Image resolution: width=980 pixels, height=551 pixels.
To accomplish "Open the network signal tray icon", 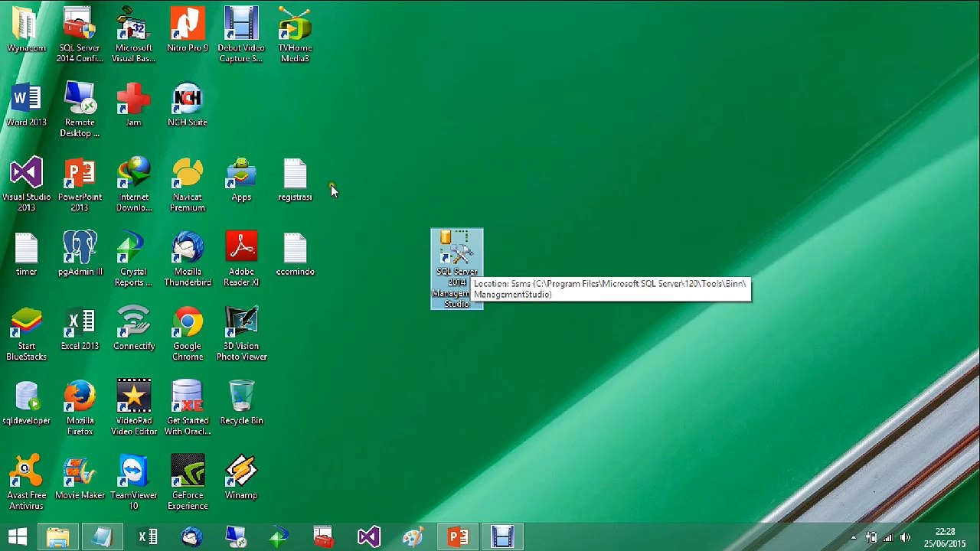I will 887,537.
